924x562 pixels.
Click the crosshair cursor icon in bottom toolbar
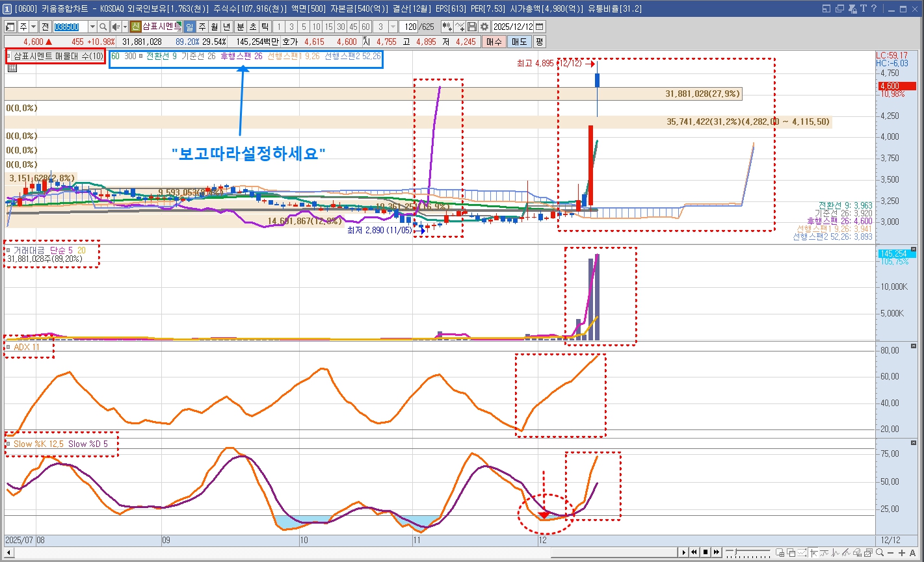[x=813, y=552]
